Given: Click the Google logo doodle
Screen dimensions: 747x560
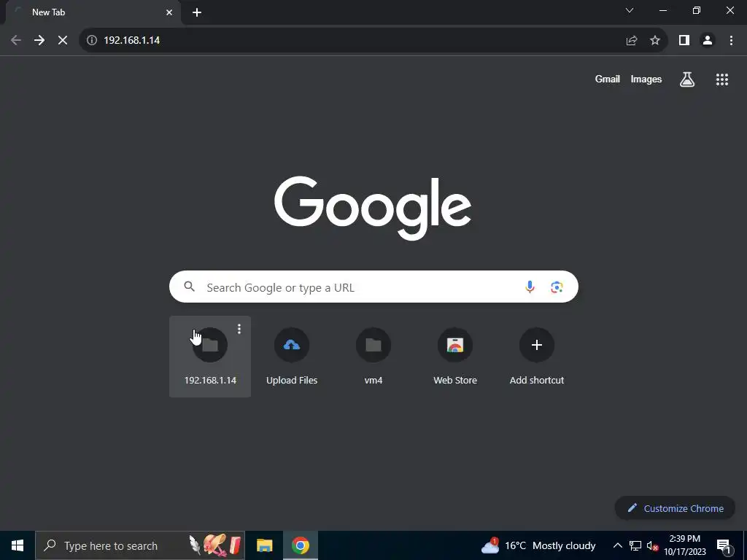Looking at the screenshot, I should point(373,208).
